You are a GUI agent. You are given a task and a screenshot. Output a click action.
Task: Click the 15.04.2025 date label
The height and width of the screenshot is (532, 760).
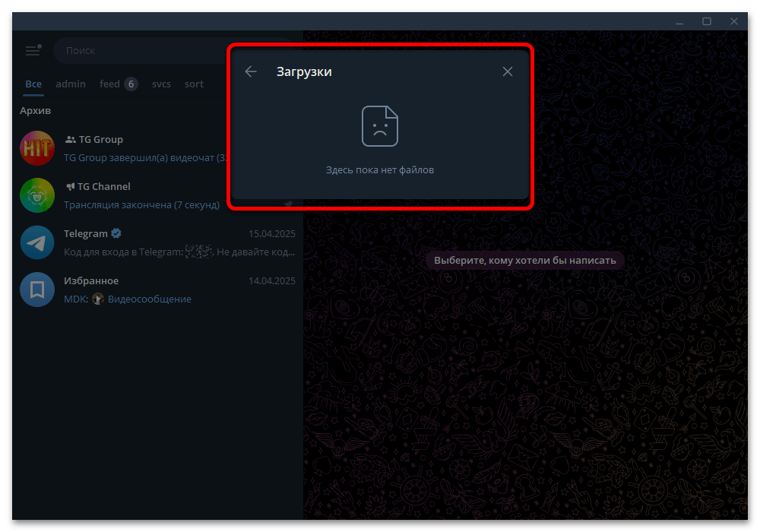point(272,234)
